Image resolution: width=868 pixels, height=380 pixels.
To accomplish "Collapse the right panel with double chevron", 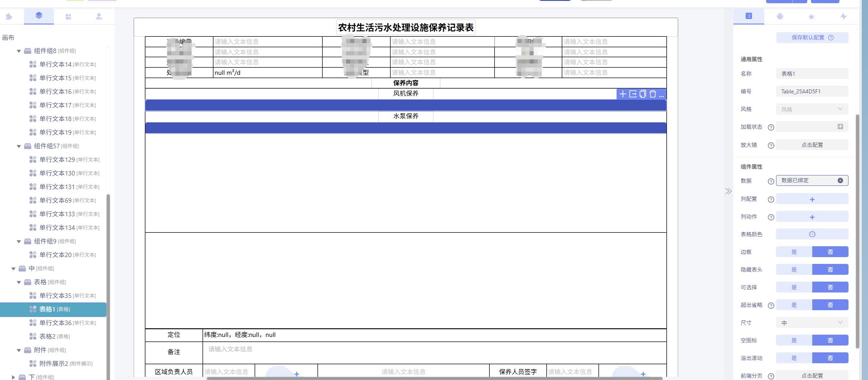I will point(728,191).
